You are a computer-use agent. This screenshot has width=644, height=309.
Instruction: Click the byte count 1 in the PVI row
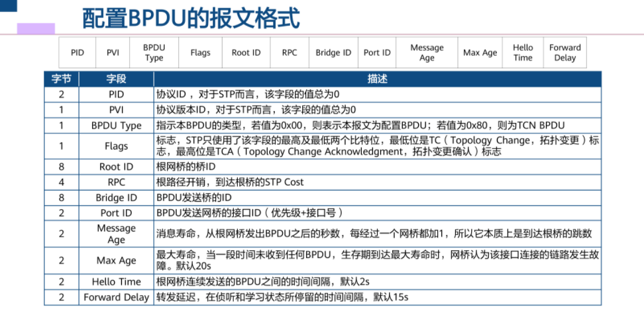coord(62,110)
